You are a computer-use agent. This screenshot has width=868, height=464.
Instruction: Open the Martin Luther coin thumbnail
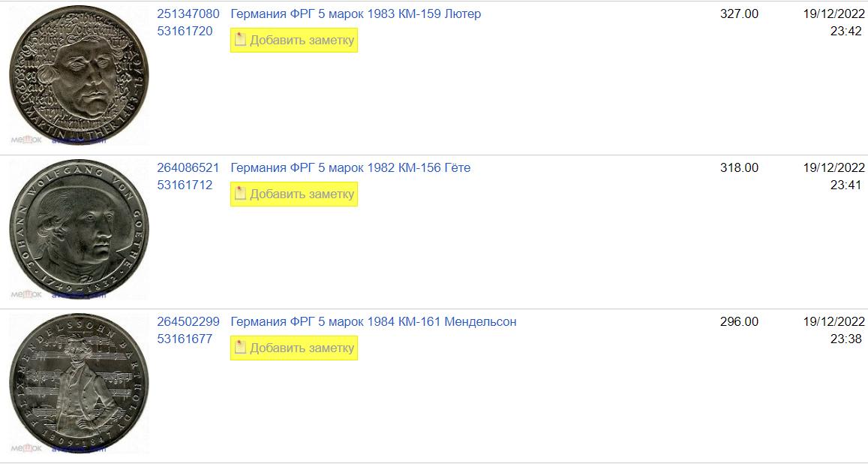pos(79,75)
